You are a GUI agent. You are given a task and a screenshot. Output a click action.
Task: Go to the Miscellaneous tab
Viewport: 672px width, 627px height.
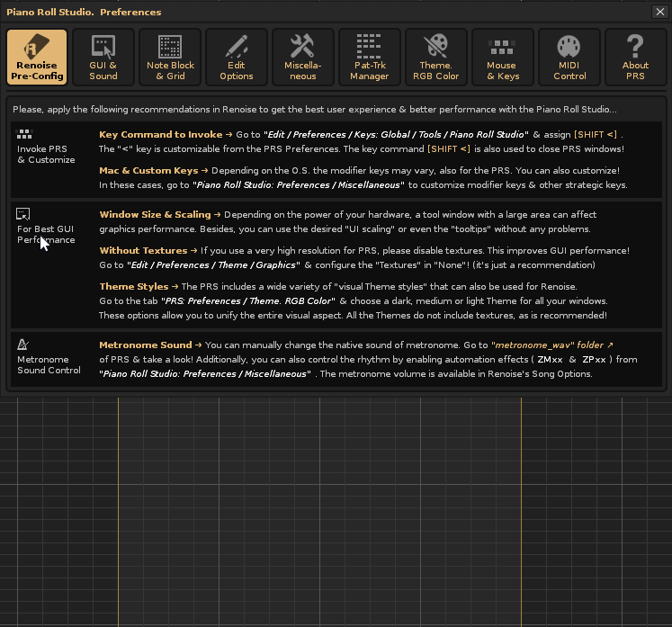click(x=303, y=57)
